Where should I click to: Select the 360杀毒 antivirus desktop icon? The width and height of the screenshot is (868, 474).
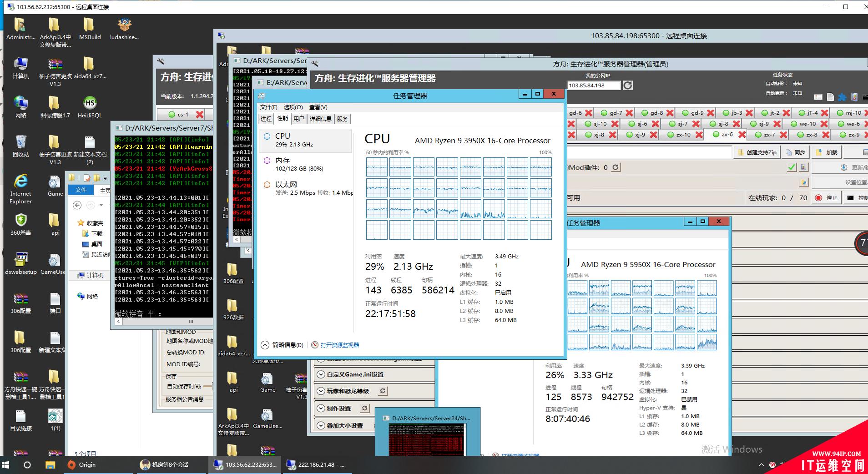coord(20,224)
